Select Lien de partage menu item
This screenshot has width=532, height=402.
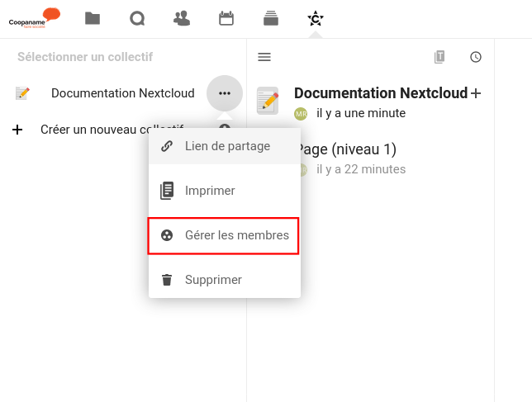coord(226,146)
